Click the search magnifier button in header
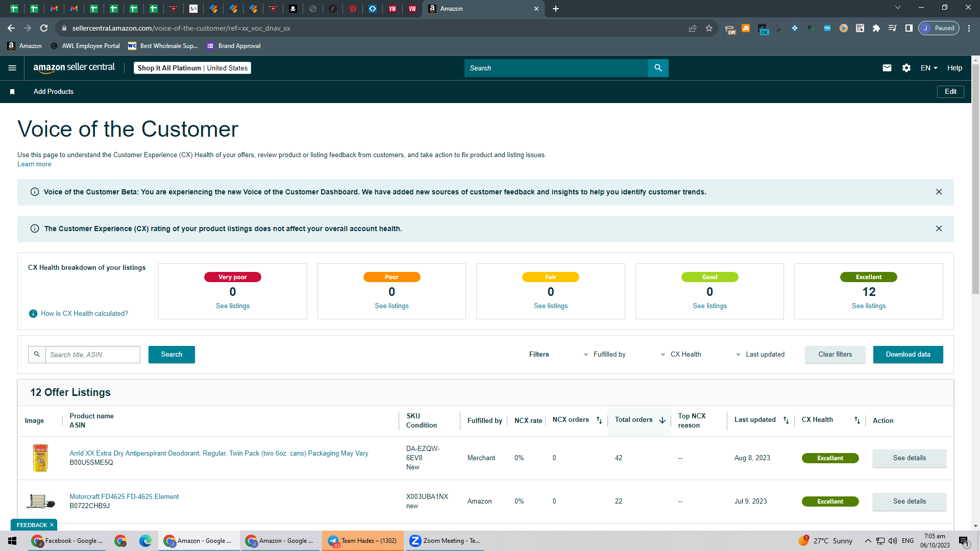 click(x=658, y=68)
